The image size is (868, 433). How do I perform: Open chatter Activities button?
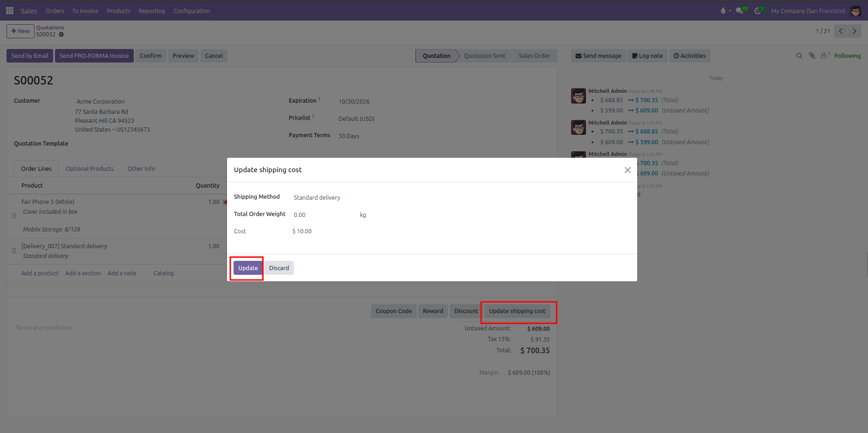click(689, 56)
